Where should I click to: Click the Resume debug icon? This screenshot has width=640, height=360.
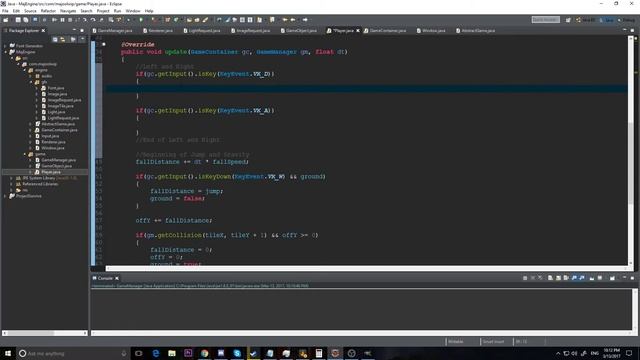point(54,20)
